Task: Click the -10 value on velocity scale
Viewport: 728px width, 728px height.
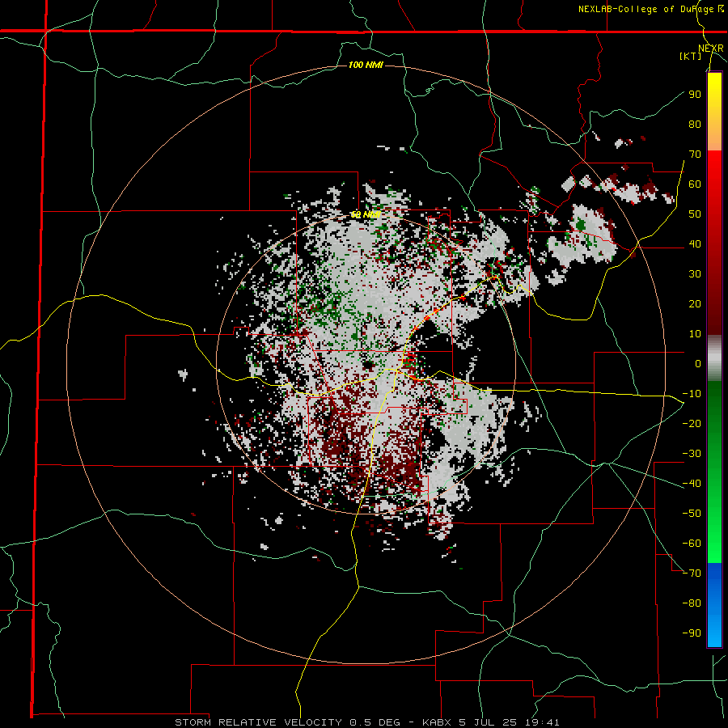Action: click(692, 394)
